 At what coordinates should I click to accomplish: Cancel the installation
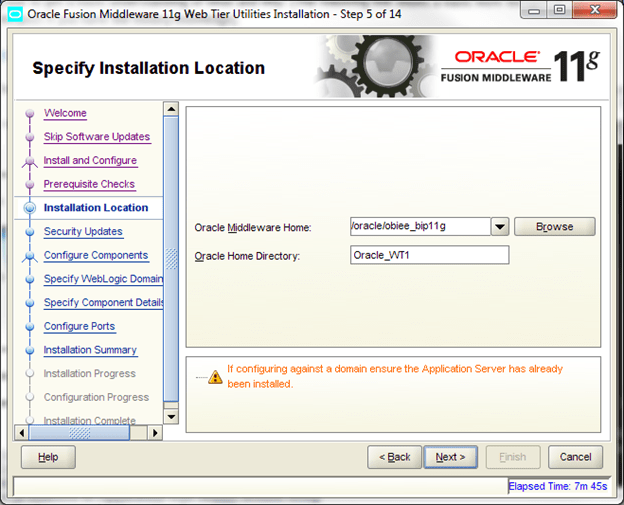pos(575,457)
